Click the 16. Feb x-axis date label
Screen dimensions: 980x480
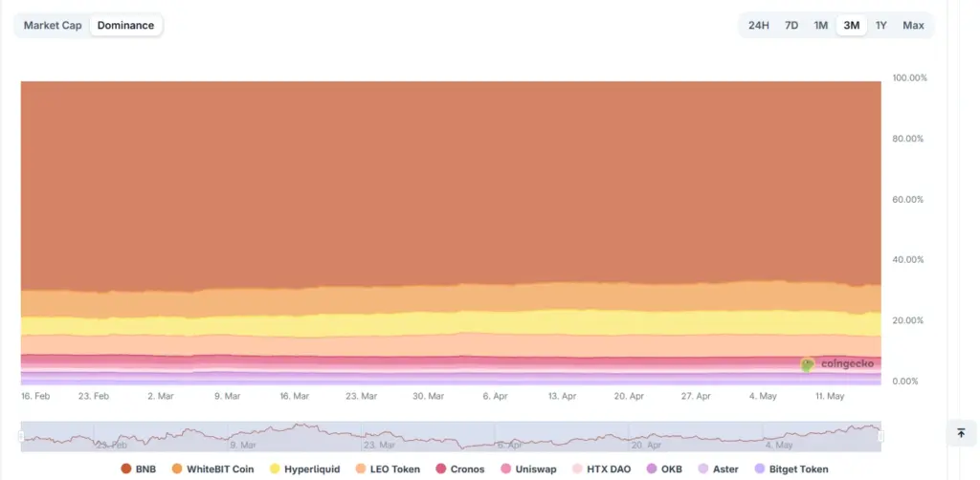[35, 397]
